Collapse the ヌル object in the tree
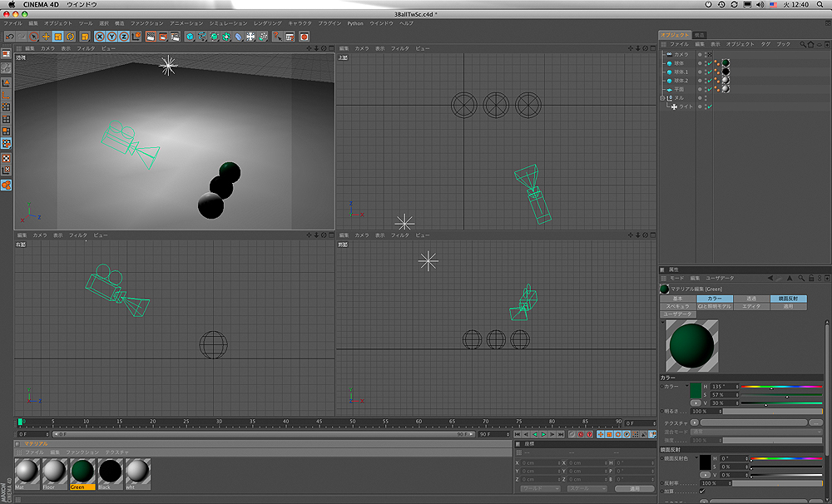The width and height of the screenshot is (832, 504). [x=663, y=98]
